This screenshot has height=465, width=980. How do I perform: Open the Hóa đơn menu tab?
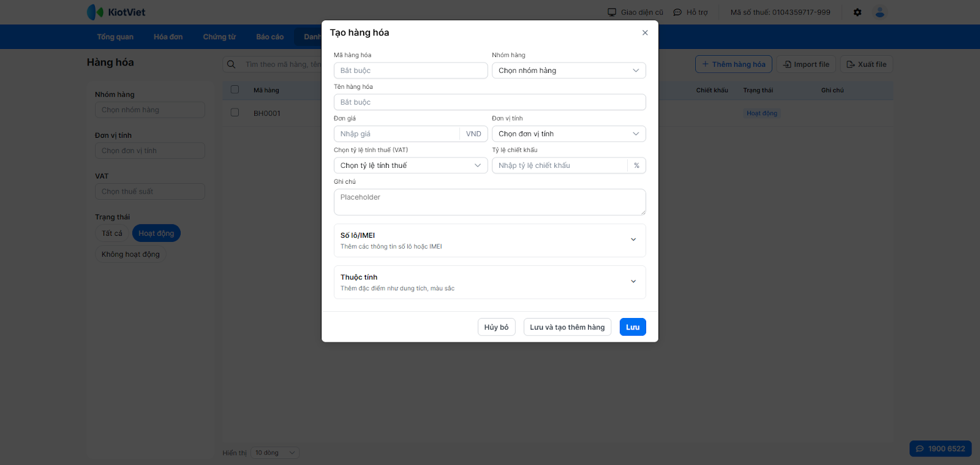click(168, 37)
